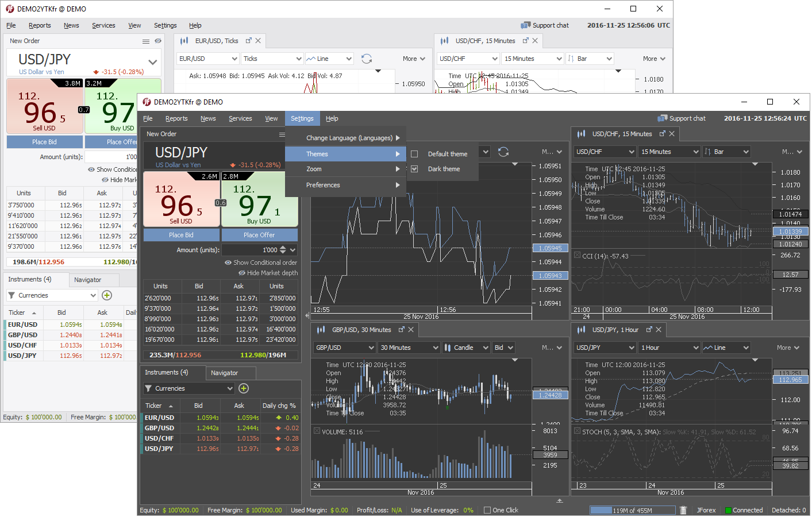This screenshot has width=812, height=517.
Task: Open amount dropdown arrow beside 1'000, front window
Action: pyautogui.click(x=293, y=250)
